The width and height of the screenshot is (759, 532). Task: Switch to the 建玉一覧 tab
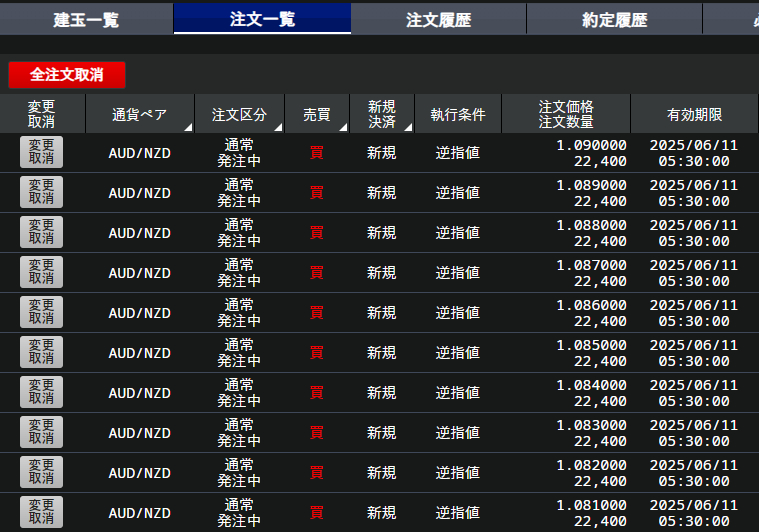(86, 19)
